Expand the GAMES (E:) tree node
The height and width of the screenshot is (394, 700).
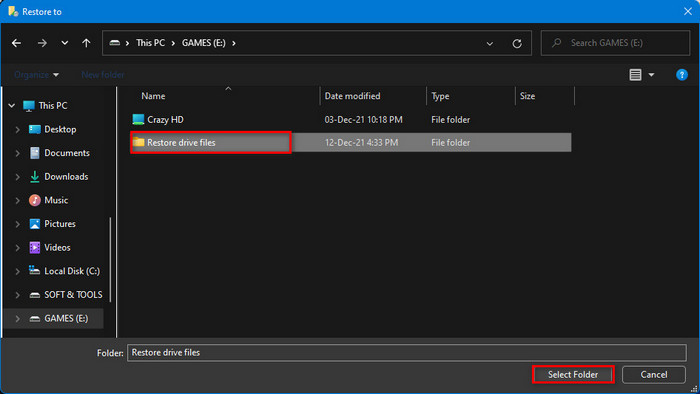(17, 319)
